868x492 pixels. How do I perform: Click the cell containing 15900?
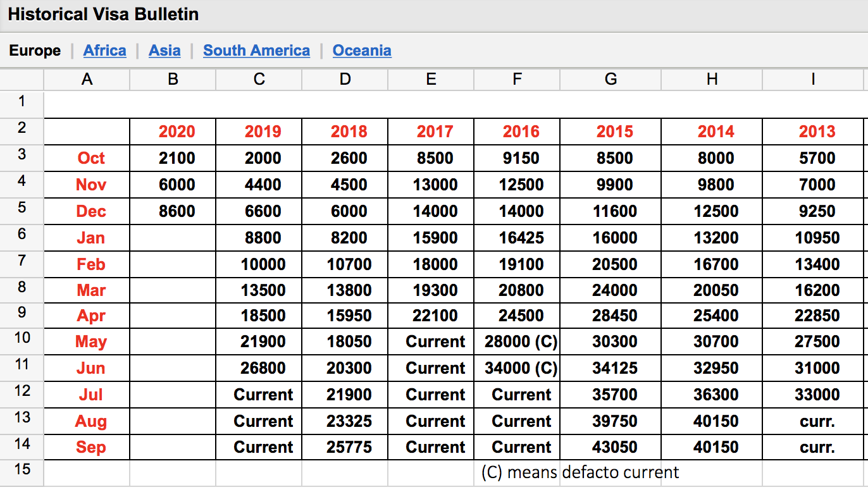431,238
